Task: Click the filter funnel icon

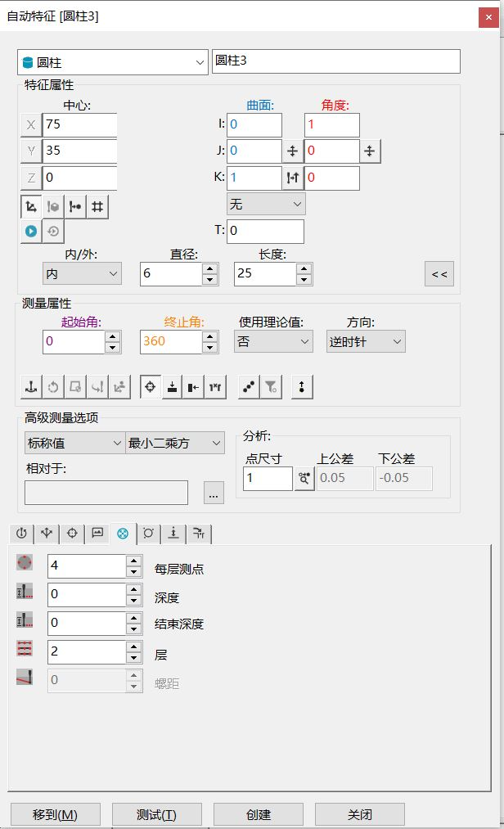Action: (x=270, y=387)
